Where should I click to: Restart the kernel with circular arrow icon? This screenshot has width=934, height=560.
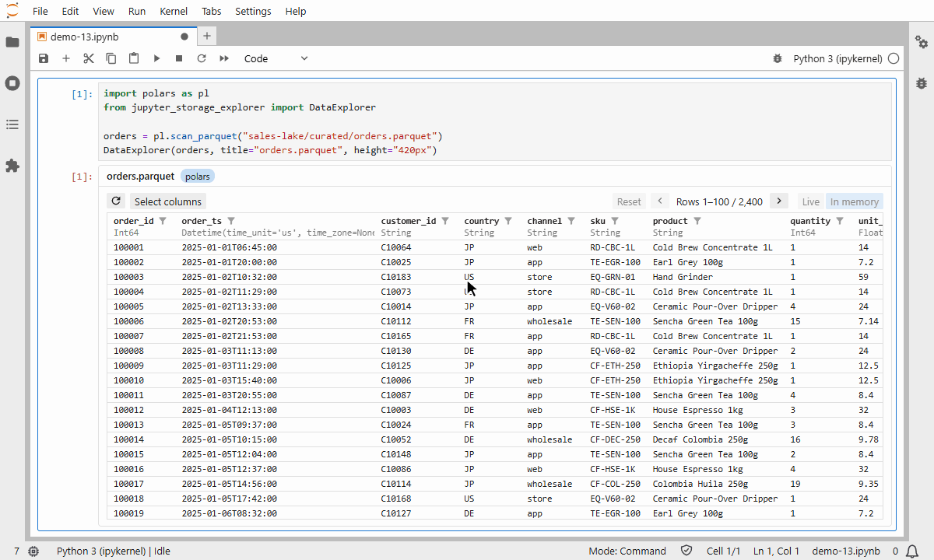pos(202,58)
